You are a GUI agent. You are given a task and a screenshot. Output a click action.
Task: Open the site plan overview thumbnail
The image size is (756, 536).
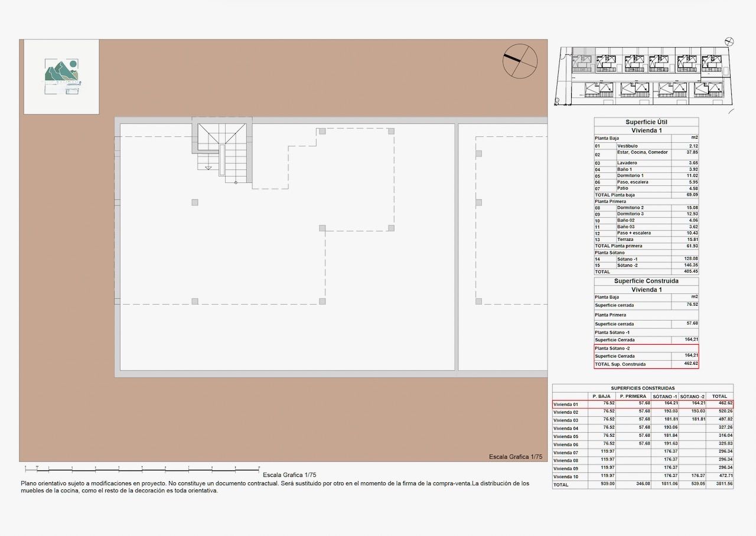point(644,74)
